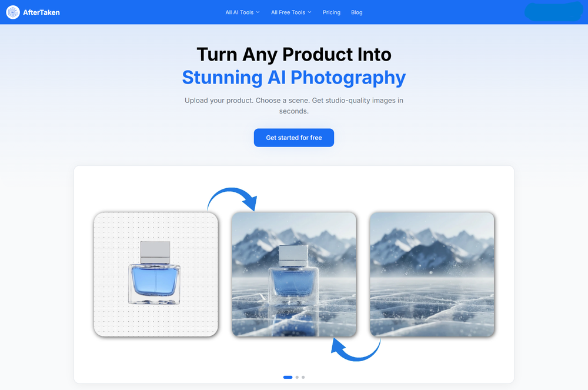Expand the All Free Tools menu
Viewport: 588px width, 390px height.
click(x=291, y=12)
